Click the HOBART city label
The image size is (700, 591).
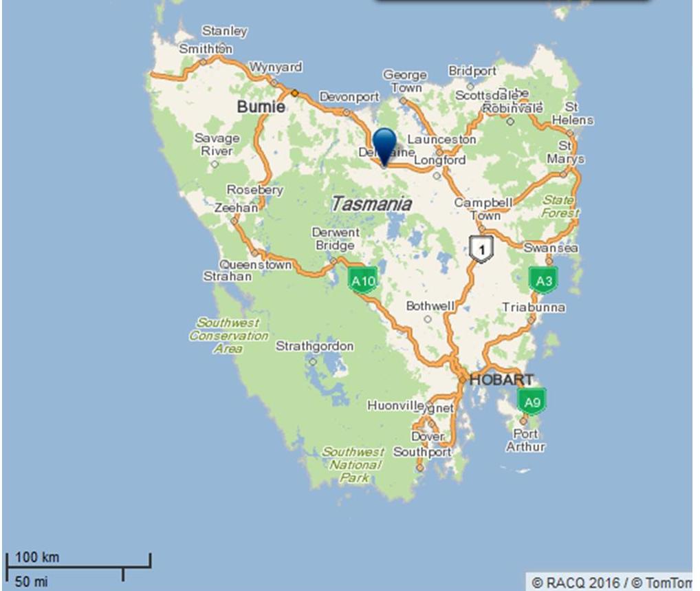(x=501, y=378)
